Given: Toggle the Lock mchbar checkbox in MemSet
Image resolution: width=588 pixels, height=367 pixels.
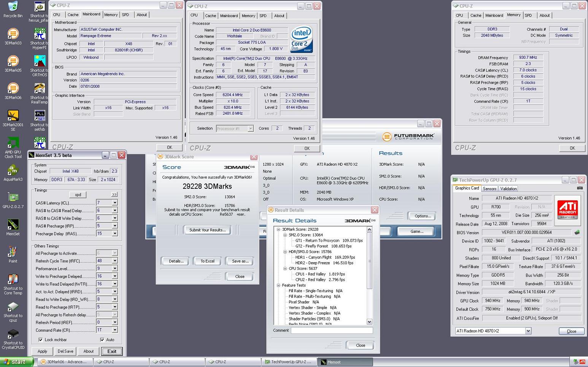Looking at the screenshot, I should (40, 340).
